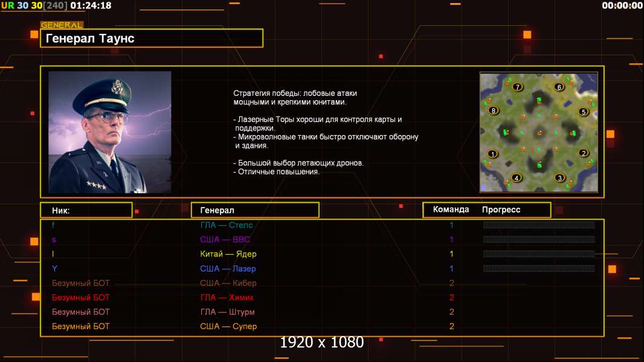Click the 'США — ВВС' general entry
This screenshot has height=362, width=644.
(x=225, y=240)
